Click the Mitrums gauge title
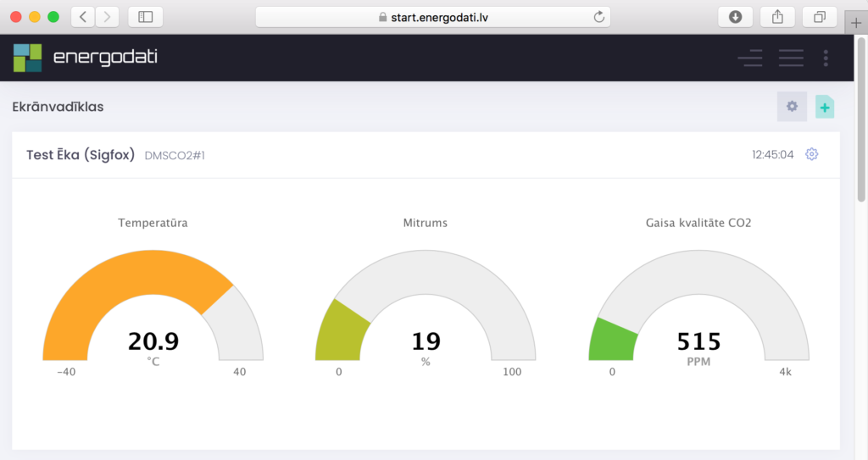Screen dimensions: 868x460 [x=426, y=223]
